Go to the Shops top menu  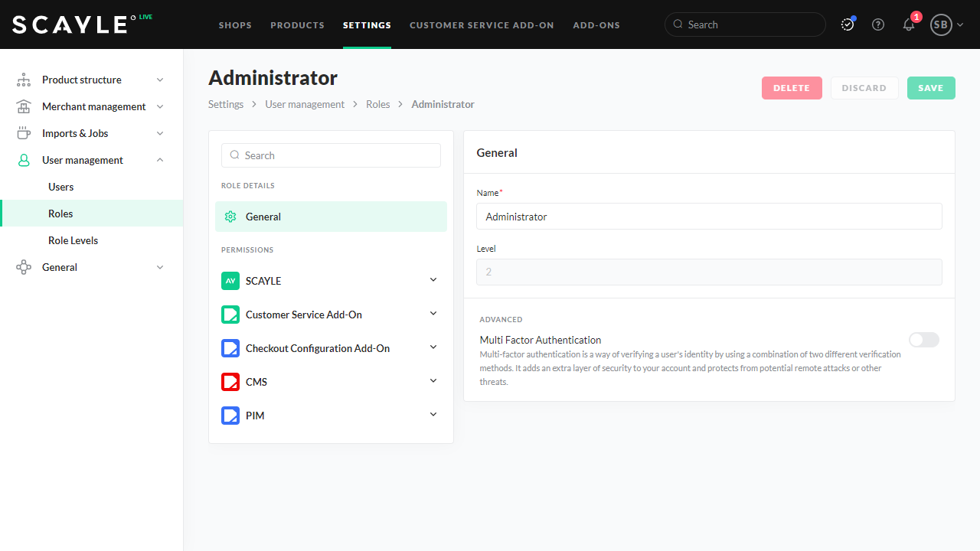[x=235, y=25]
